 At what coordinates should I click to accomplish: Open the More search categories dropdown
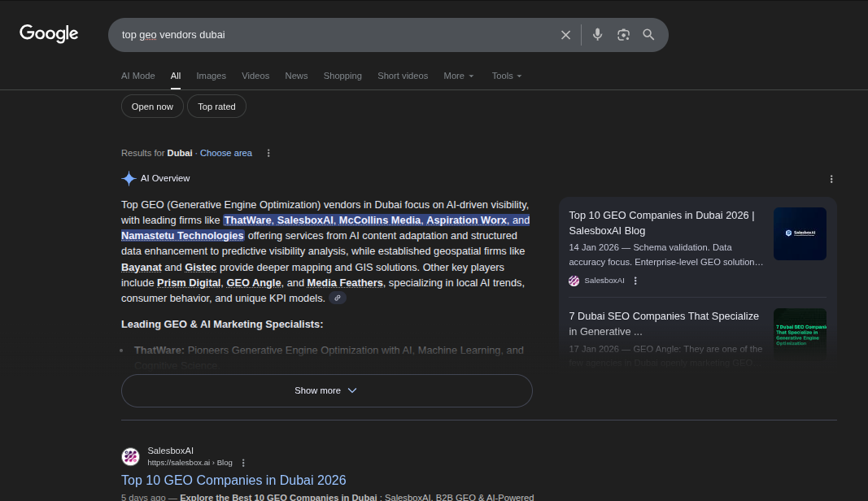[458, 76]
